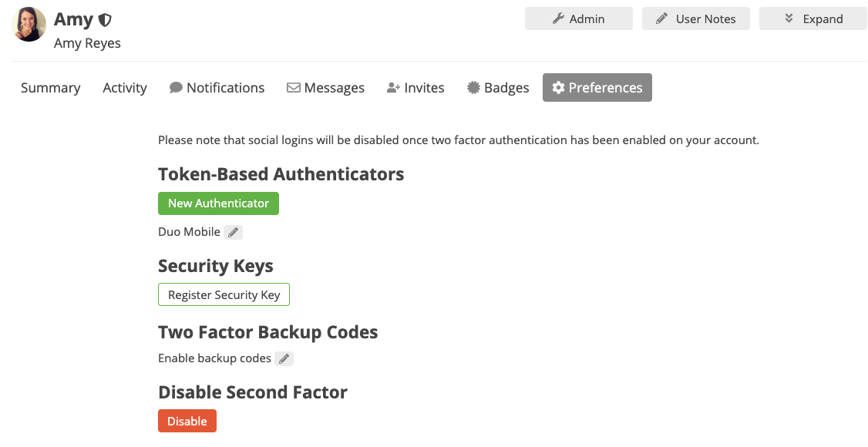The height and width of the screenshot is (447, 868).
Task: Click the shield icon next to Amy's name
Action: click(x=105, y=19)
